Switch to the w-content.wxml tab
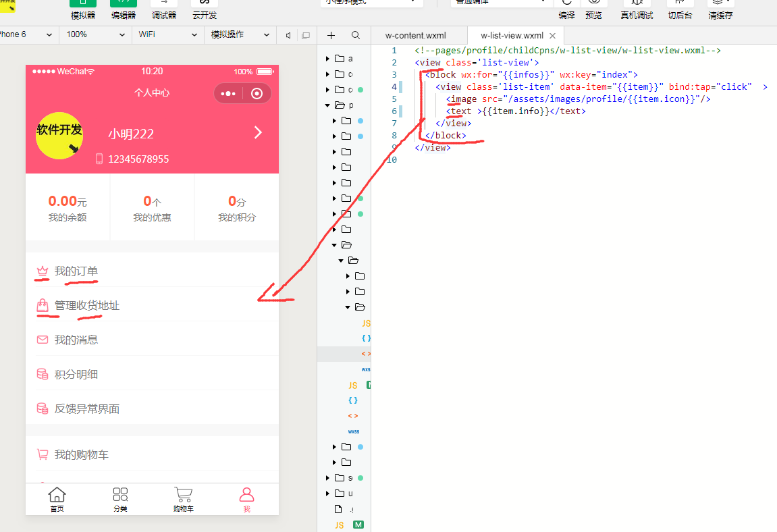Image resolution: width=777 pixels, height=532 pixels. 415,36
